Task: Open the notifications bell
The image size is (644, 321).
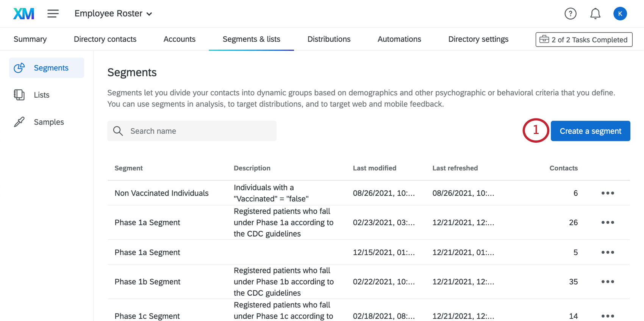Action: (595, 14)
